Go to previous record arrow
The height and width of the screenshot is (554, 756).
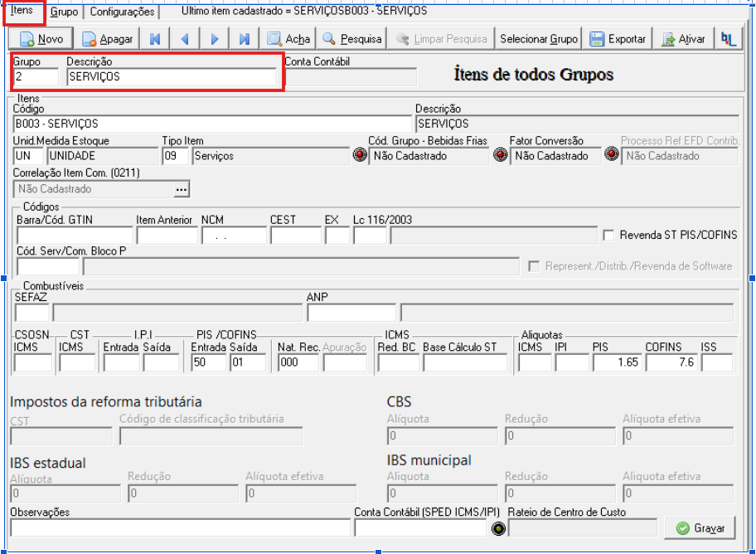185,39
